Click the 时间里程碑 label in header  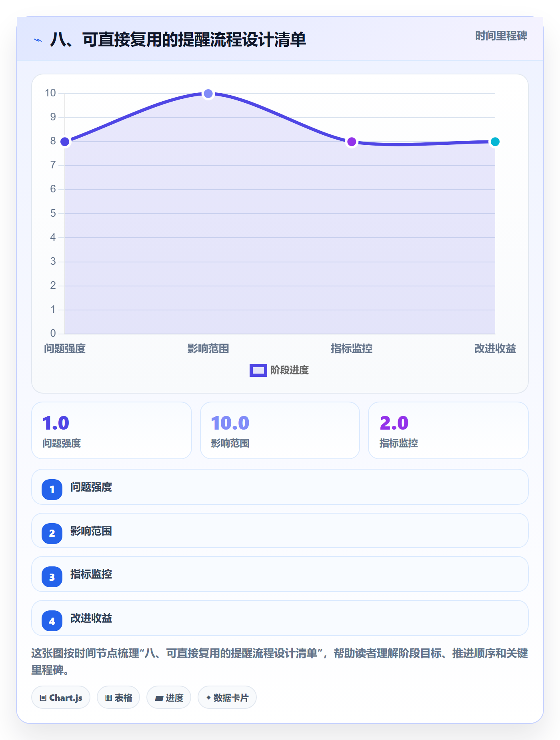pyautogui.click(x=501, y=36)
